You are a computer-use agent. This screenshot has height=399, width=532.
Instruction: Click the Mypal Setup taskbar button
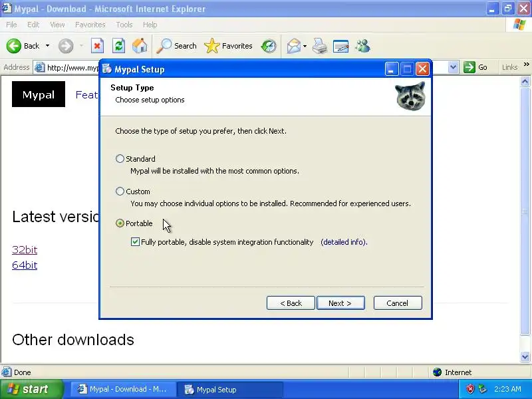[231, 389]
